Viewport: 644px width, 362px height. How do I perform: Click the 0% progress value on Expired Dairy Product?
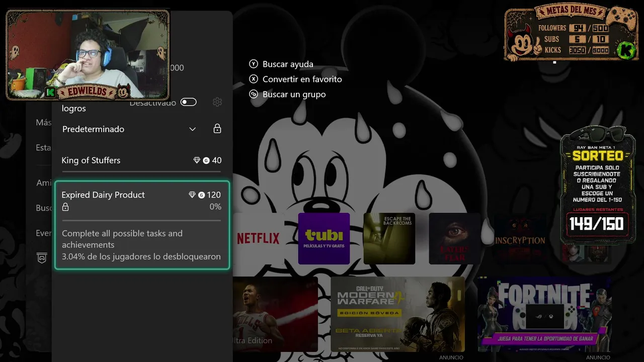click(215, 207)
